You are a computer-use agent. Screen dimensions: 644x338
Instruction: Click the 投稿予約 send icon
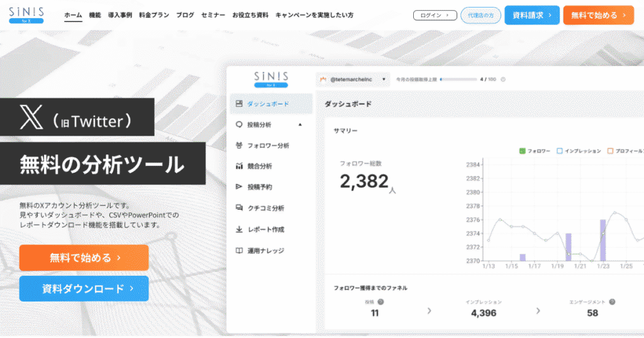click(239, 187)
